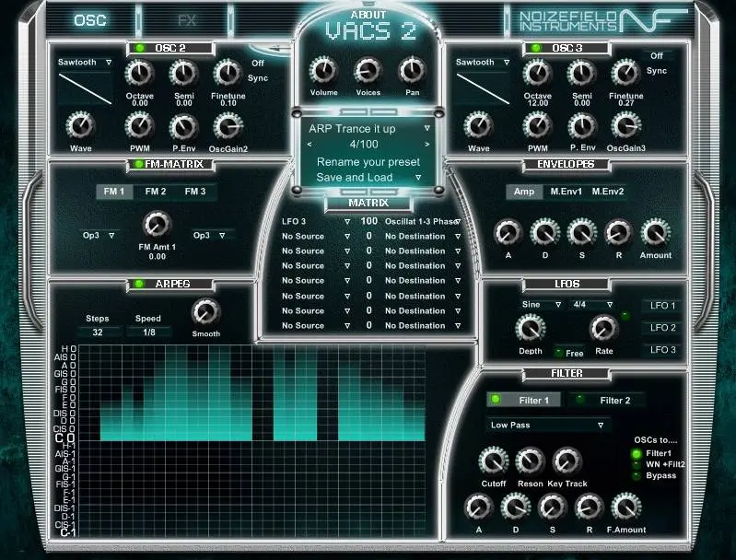Click the OSC 3 Octave knob
Image resolution: width=736 pixels, height=560 pixels.
point(537,74)
